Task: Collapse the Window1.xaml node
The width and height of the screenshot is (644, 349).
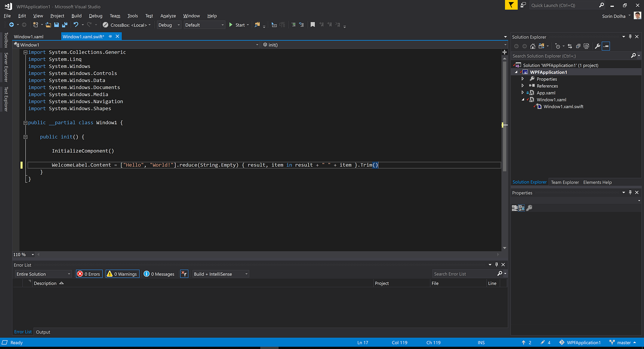Action: 523,100
